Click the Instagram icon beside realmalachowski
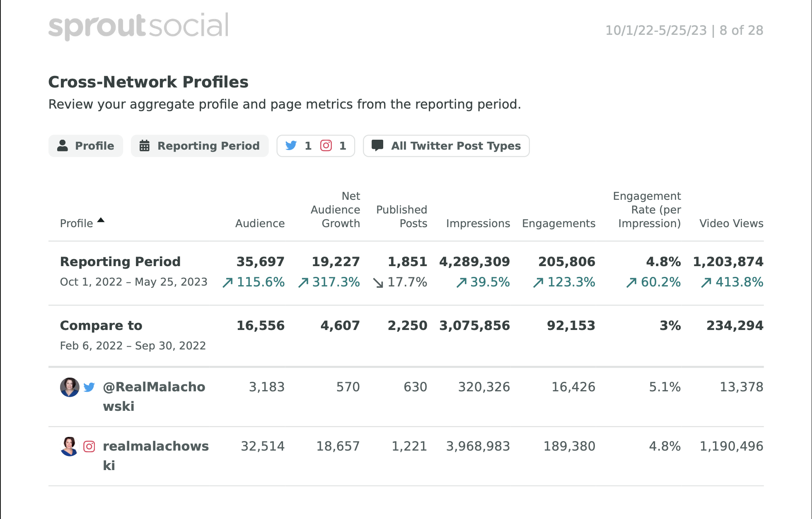This screenshot has height=519, width=812. click(89, 446)
